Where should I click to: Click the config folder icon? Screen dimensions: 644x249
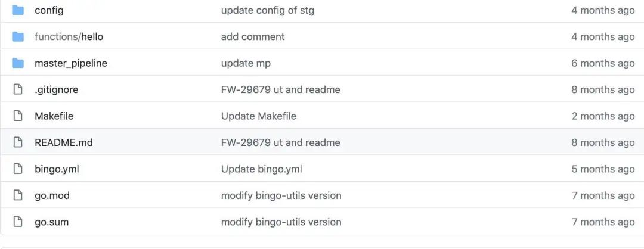point(18,10)
